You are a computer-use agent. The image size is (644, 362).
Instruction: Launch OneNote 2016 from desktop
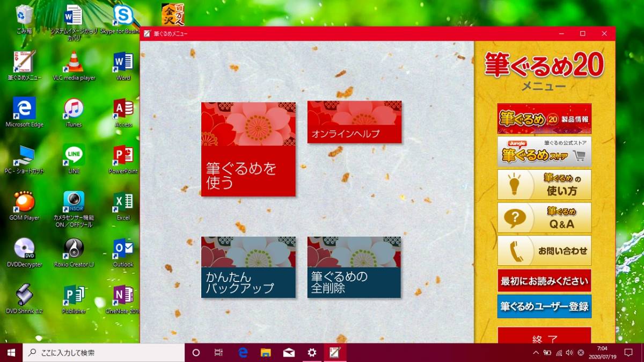[123, 299]
